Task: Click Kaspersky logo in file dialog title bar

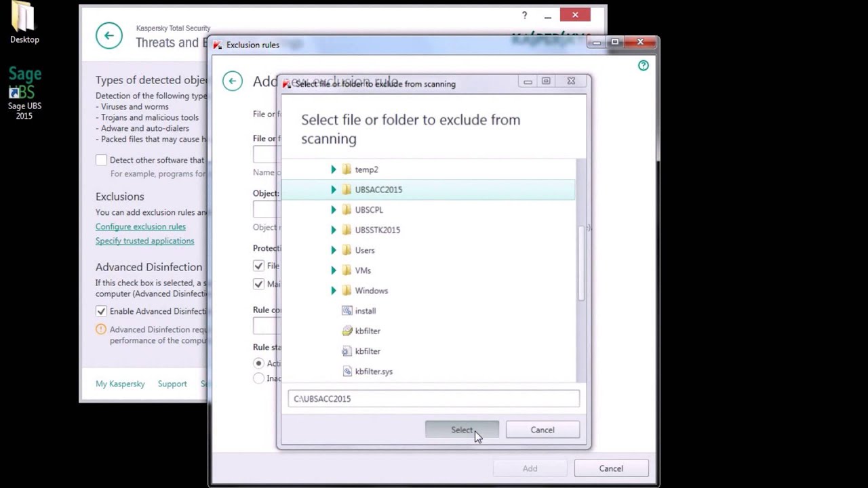Action: (x=287, y=84)
